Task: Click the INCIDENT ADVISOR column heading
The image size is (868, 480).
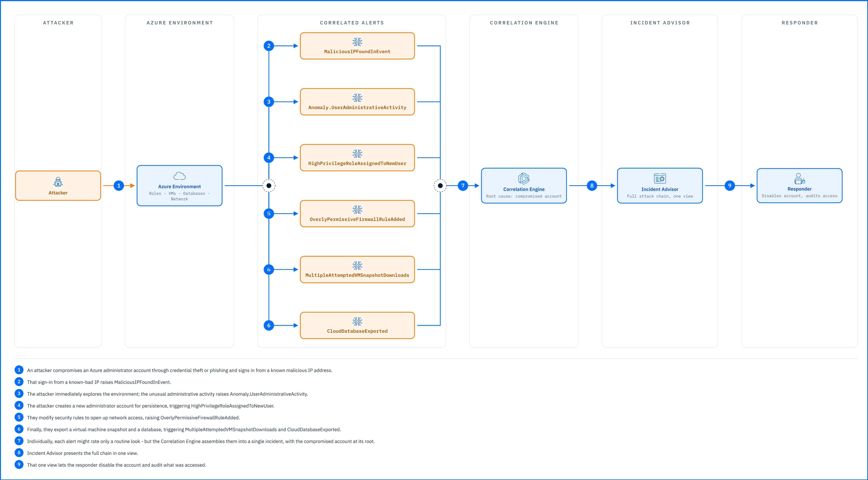Action: 660,23
